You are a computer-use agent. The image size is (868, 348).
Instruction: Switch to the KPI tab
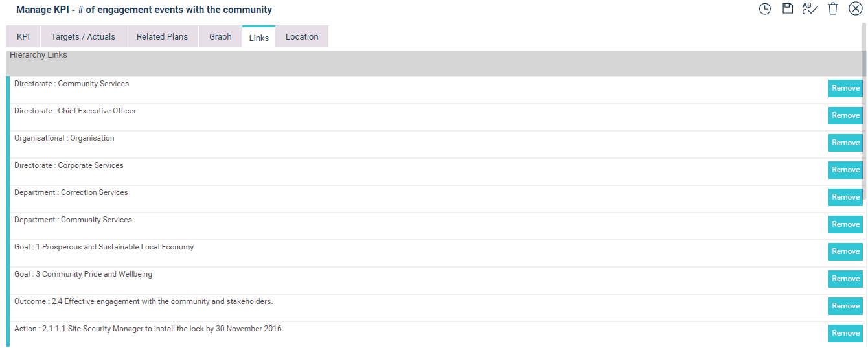coord(23,37)
